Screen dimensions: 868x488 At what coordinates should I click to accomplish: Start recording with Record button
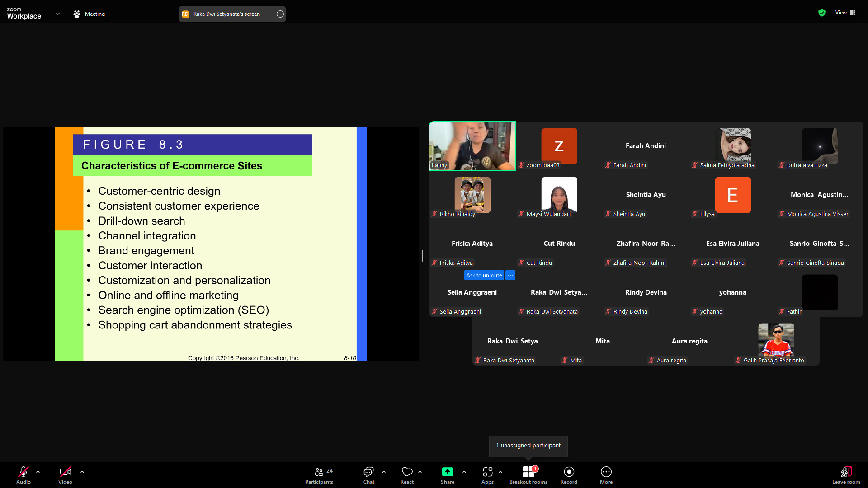pos(569,475)
